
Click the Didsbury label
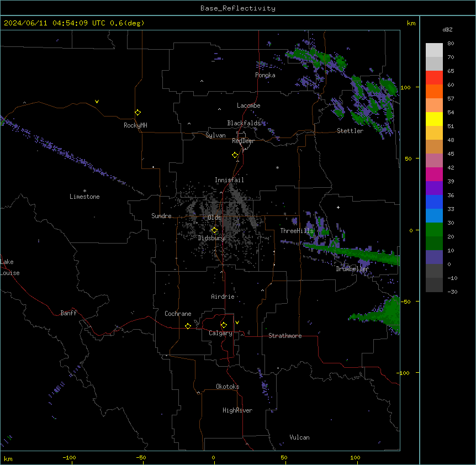pos(211,238)
